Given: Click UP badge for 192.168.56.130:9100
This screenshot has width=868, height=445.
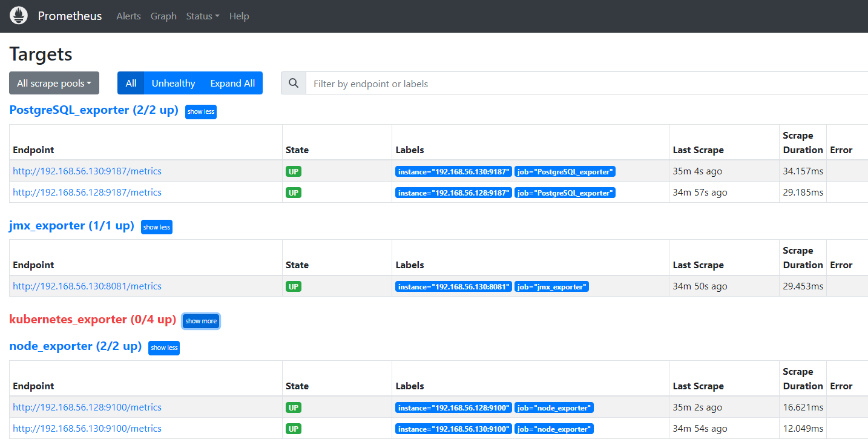Looking at the screenshot, I should [x=294, y=429].
